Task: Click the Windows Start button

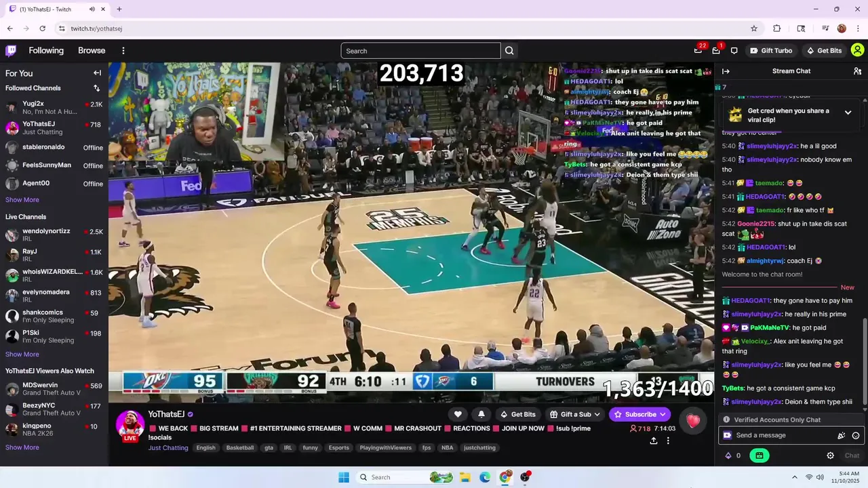Action: coord(344,477)
